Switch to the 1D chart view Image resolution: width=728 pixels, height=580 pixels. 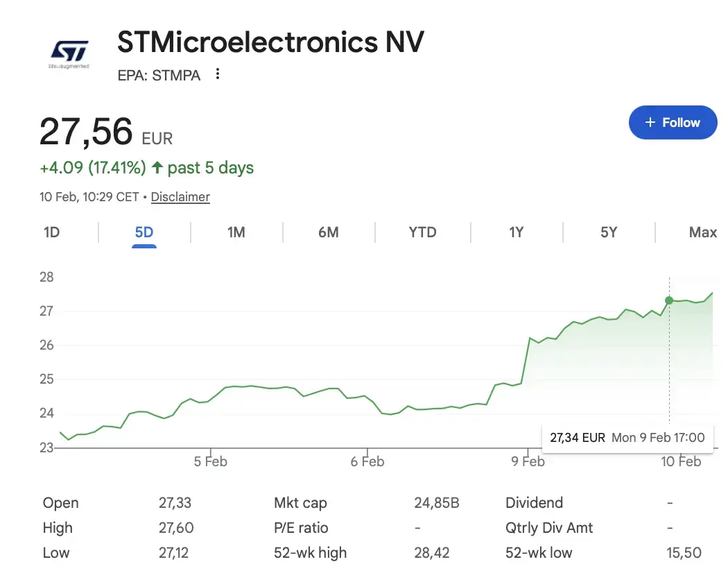pyautogui.click(x=51, y=232)
